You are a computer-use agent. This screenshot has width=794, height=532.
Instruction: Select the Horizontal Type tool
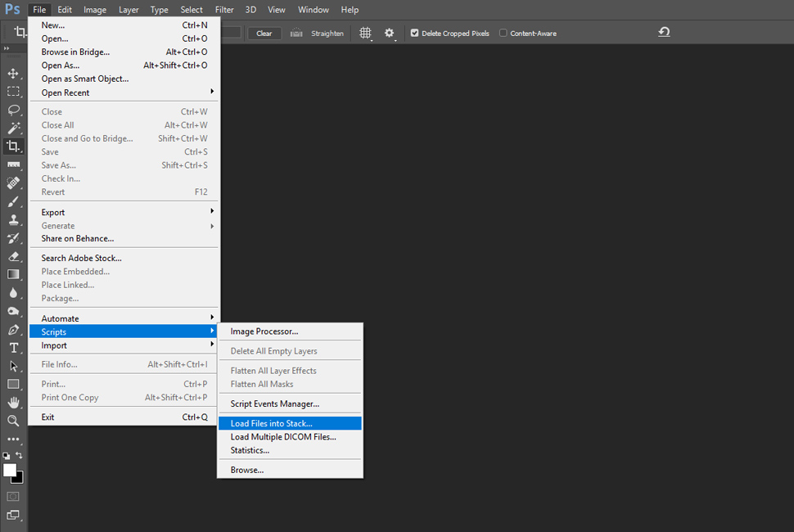click(x=13, y=348)
